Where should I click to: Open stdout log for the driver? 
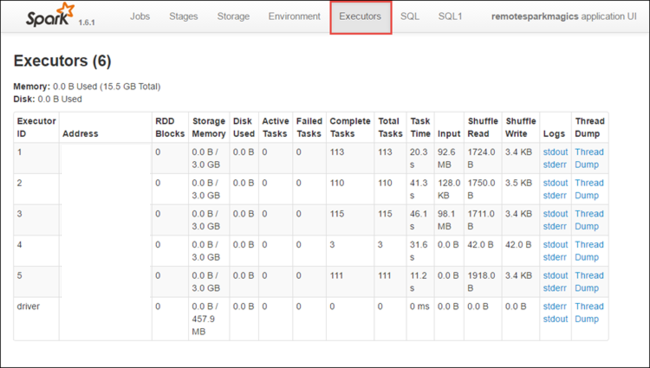pos(555,319)
